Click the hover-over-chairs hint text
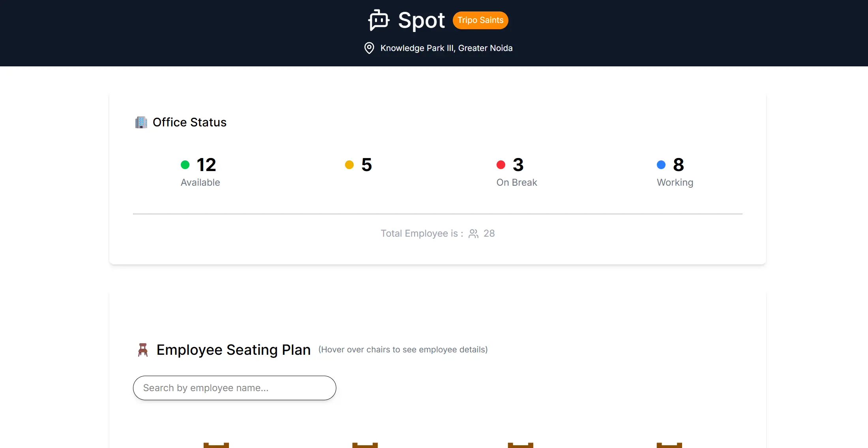Image resolution: width=868 pixels, height=448 pixels. (403, 350)
